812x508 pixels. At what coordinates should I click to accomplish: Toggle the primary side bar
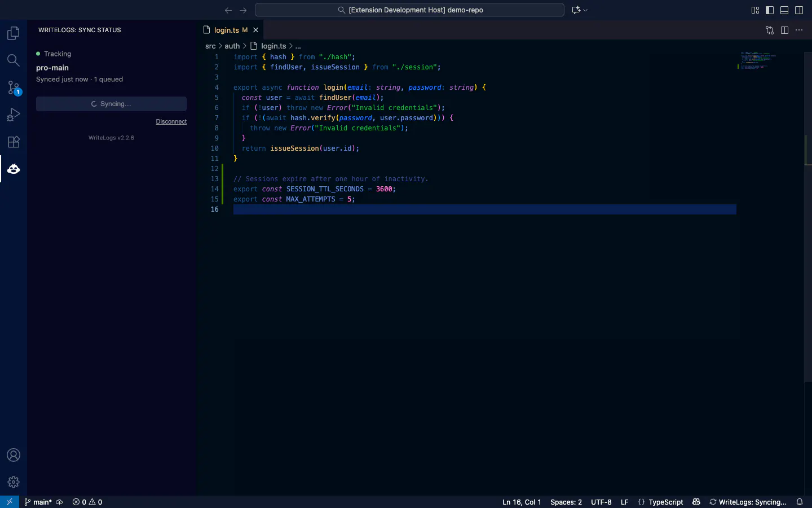pyautogui.click(x=770, y=10)
